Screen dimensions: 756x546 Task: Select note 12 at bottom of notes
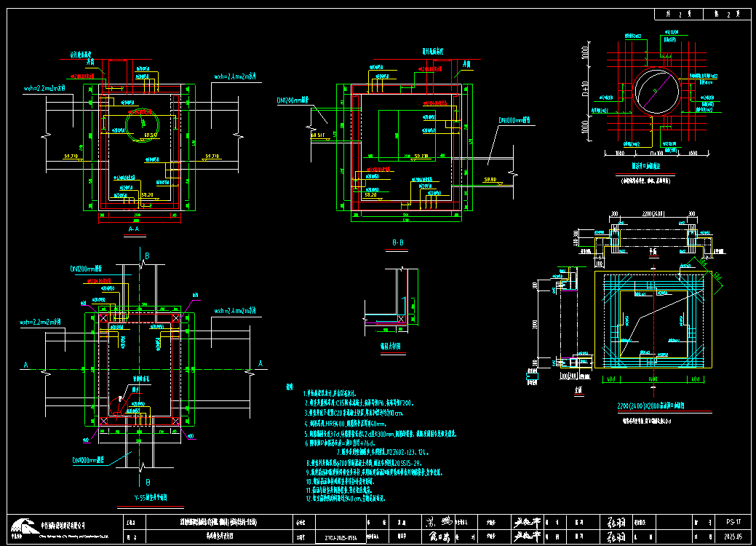345,498
